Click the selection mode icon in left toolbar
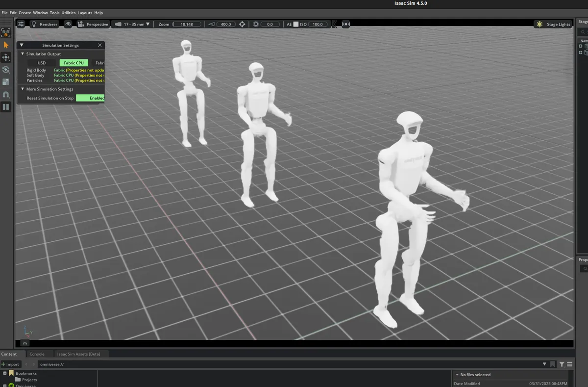588x387 pixels. tap(6, 33)
